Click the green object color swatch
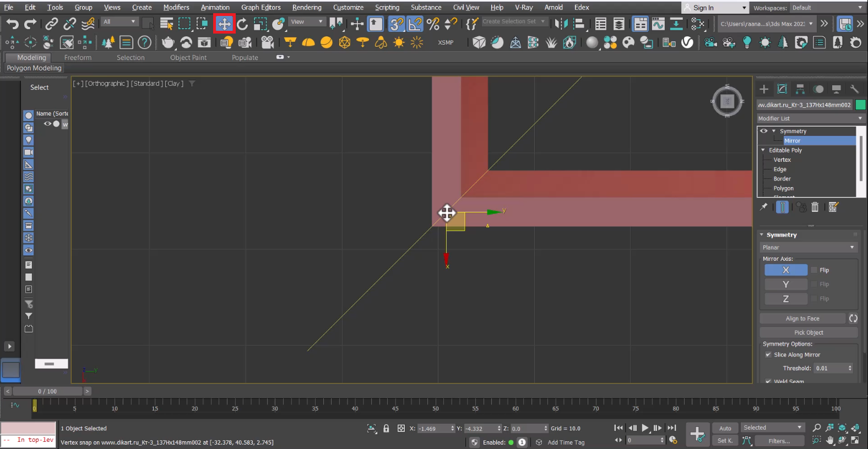Viewport: 868px width, 449px height. click(x=860, y=105)
